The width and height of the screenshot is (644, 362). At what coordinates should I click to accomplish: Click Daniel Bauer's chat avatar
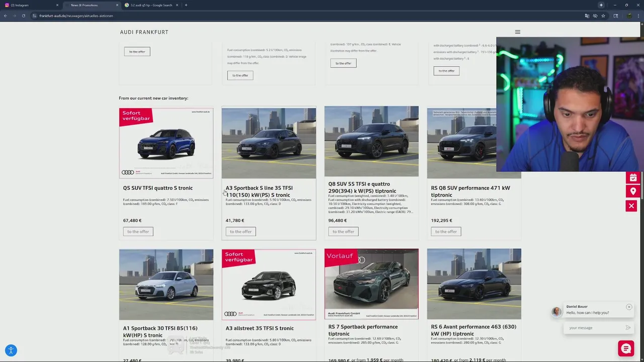click(556, 312)
